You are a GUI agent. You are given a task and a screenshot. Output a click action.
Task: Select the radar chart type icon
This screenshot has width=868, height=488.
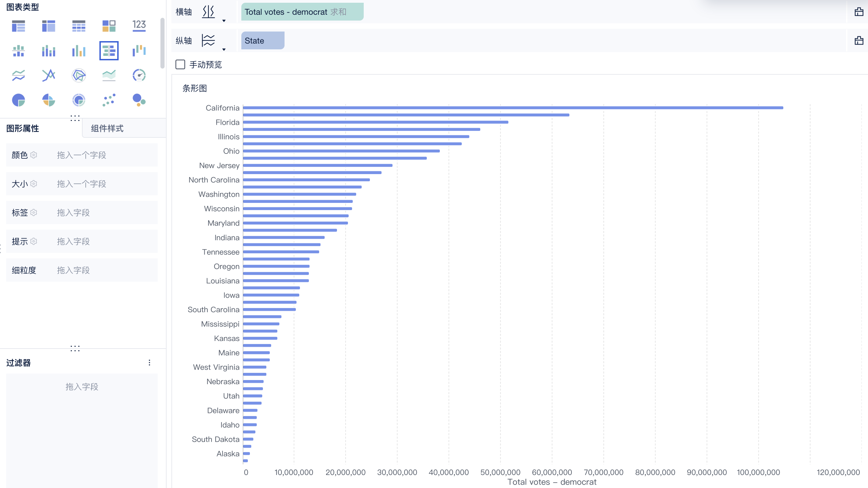click(79, 75)
